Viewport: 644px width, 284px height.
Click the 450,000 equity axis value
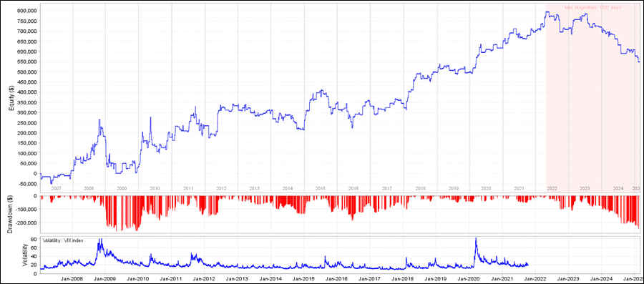[x=26, y=82]
